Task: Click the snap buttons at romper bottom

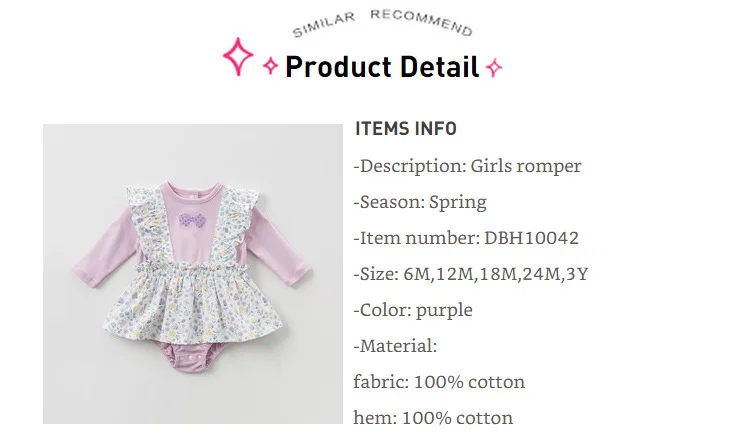Action: 193,358
